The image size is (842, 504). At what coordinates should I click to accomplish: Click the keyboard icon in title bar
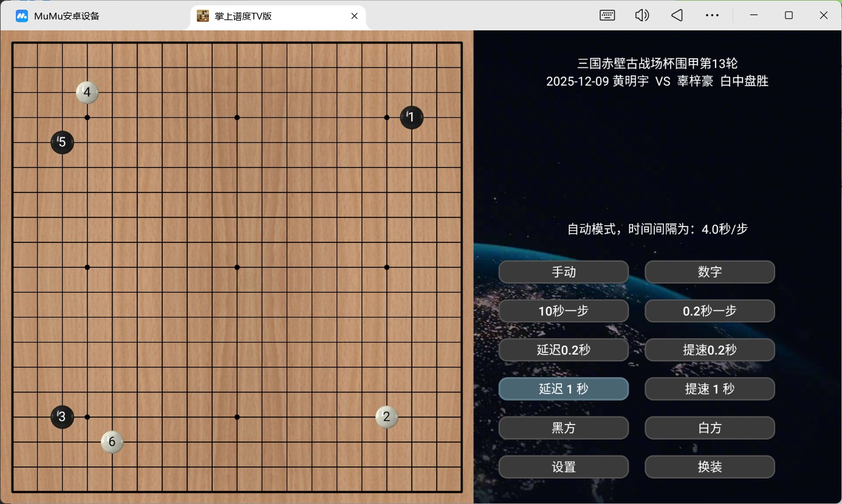(x=607, y=16)
